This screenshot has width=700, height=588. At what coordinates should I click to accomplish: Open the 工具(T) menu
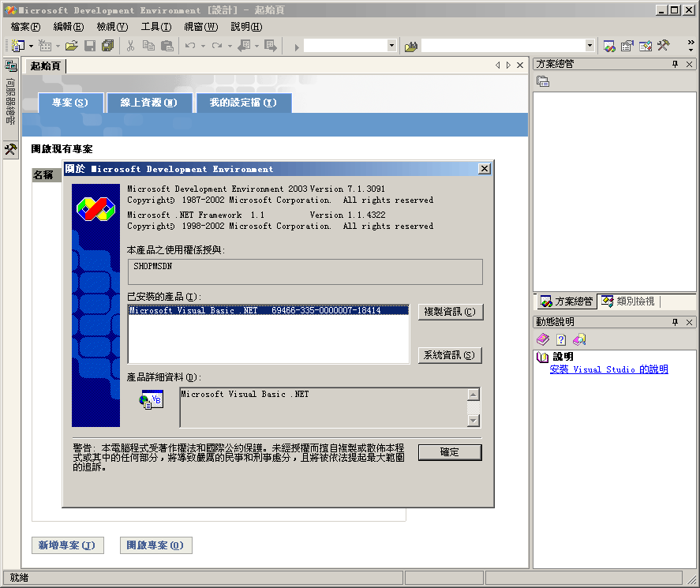tap(156, 27)
